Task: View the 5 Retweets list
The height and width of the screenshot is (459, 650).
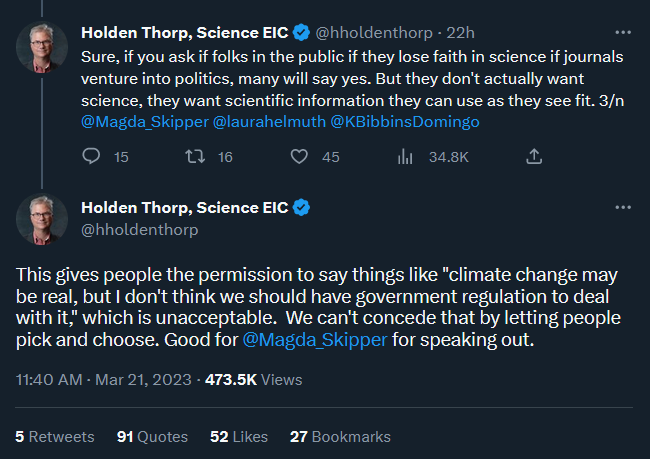Action: pyautogui.click(x=55, y=437)
